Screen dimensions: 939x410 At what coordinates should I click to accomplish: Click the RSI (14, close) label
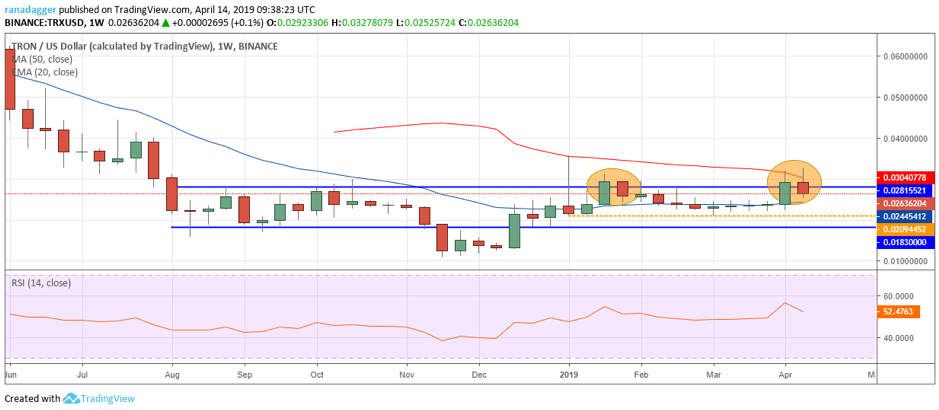click(x=41, y=283)
